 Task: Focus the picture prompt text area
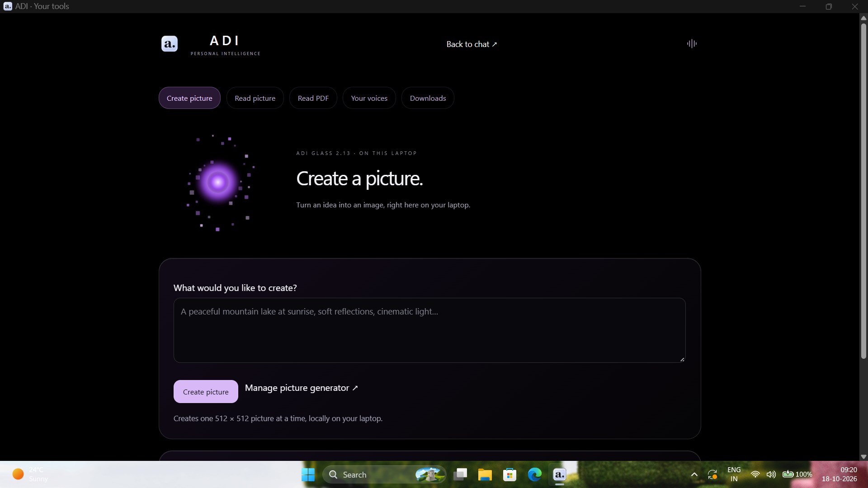(429, 330)
